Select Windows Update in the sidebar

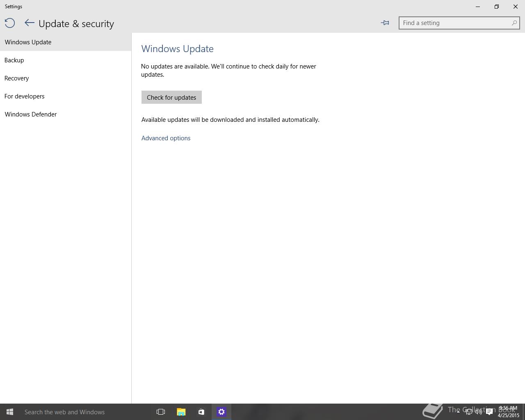[x=66, y=42]
